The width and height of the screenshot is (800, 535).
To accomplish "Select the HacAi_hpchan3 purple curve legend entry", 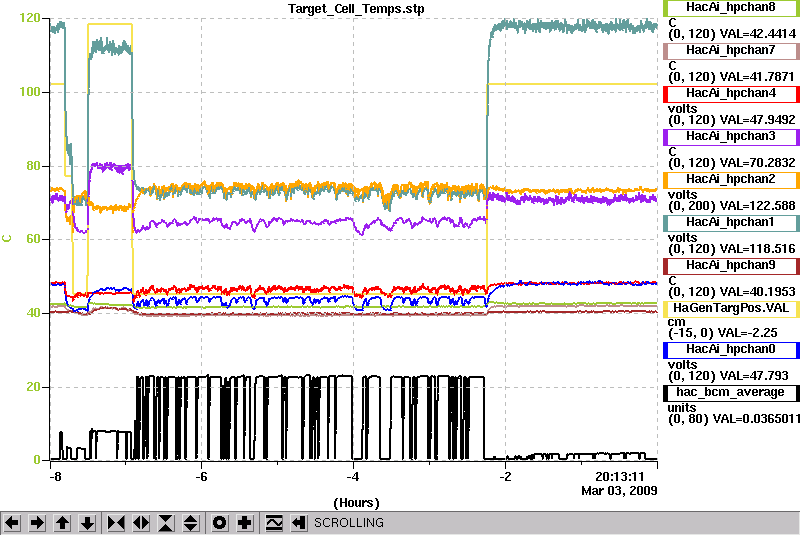I will pos(731,137).
